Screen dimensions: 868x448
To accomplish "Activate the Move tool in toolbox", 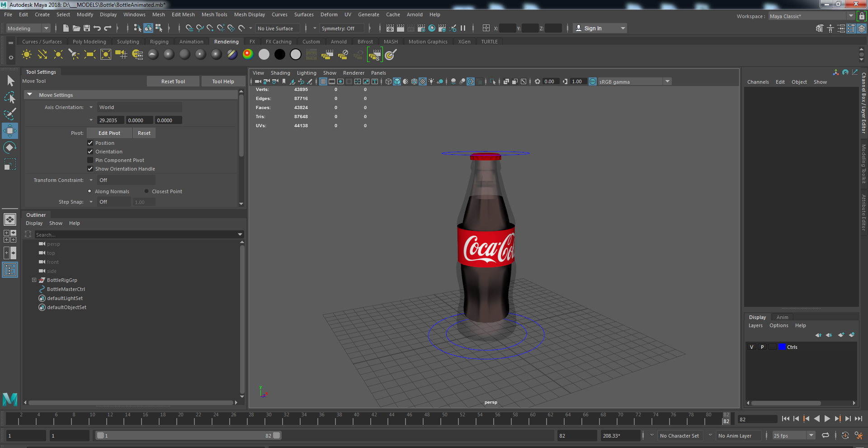I will (10, 131).
